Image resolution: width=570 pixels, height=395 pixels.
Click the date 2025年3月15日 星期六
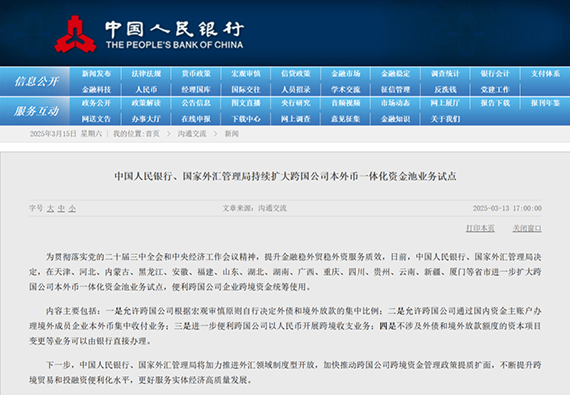66,134
